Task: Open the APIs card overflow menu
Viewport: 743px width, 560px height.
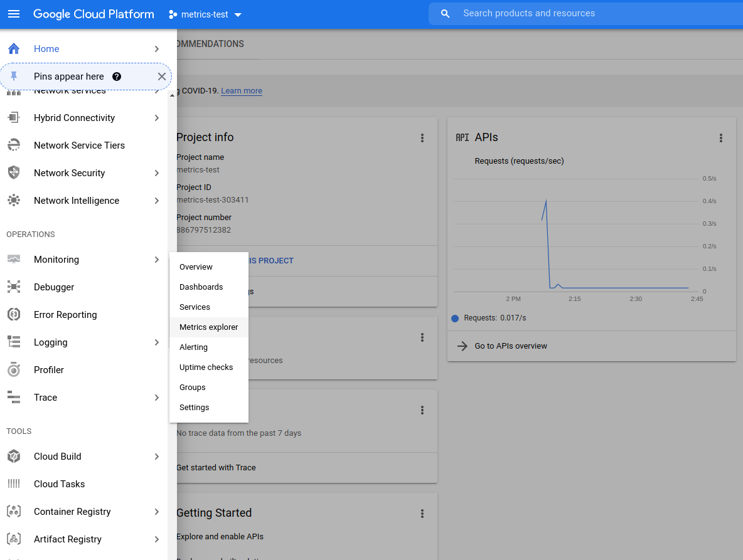Action: pyautogui.click(x=720, y=137)
